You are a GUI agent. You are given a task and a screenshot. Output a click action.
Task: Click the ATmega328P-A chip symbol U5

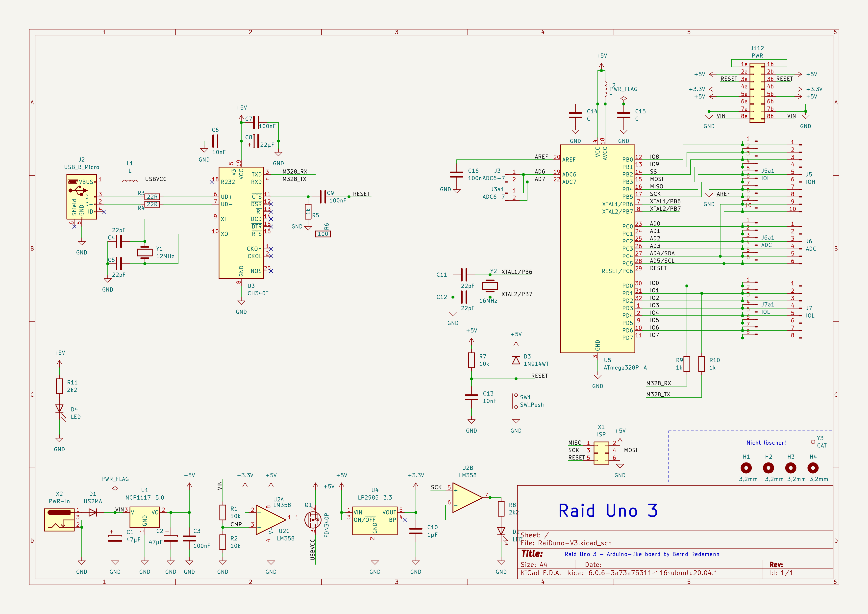pos(597,248)
